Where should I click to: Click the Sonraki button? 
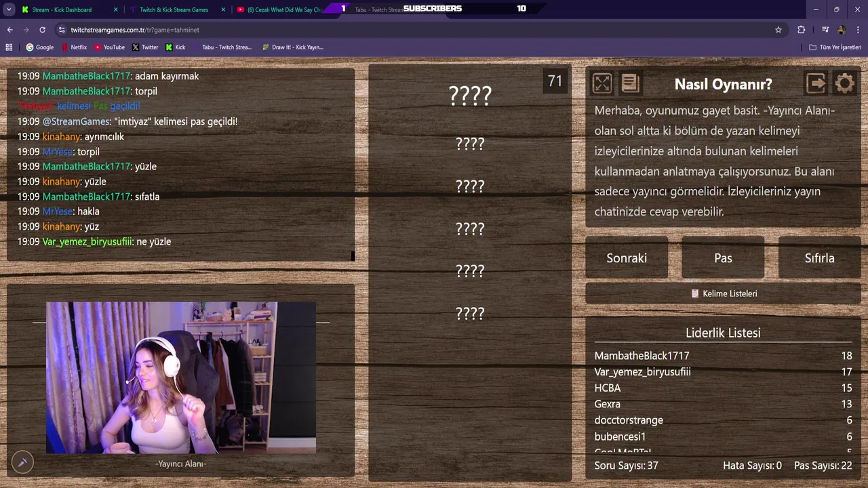[x=627, y=258]
